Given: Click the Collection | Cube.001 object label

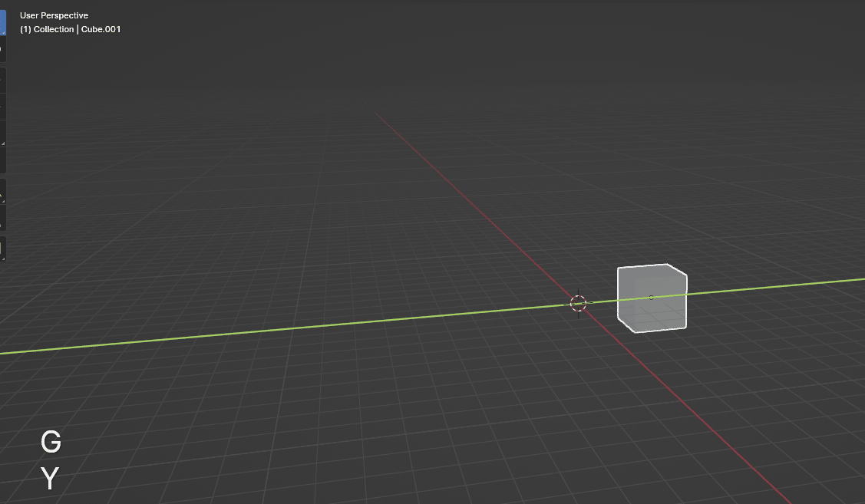Looking at the screenshot, I should click(70, 29).
